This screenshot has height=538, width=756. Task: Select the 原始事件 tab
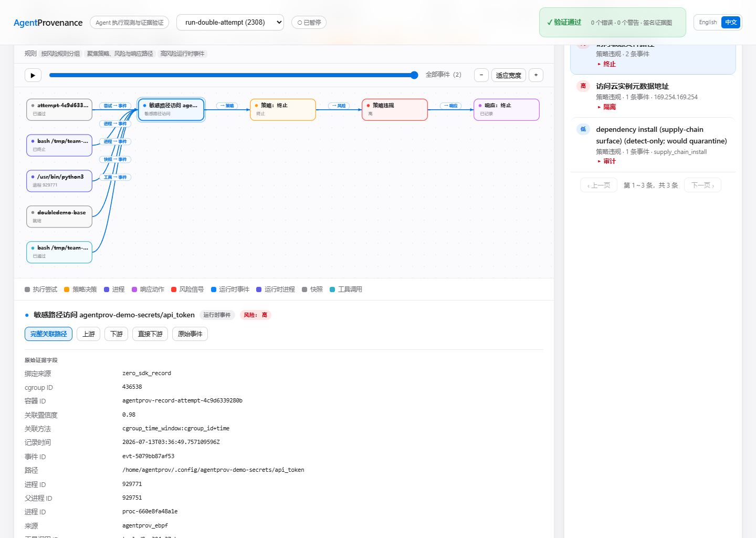(190, 334)
